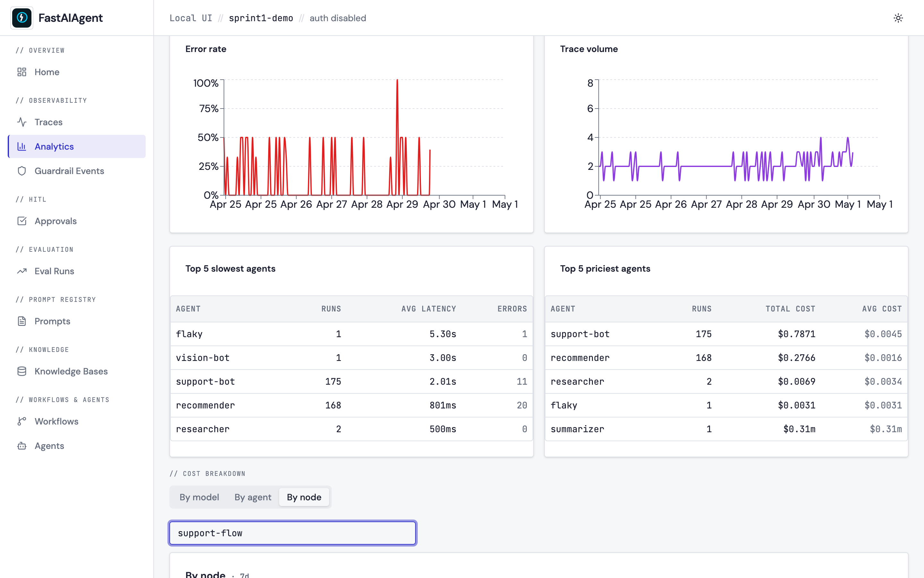Open Knowledge Bases page
924x578 pixels.
tap(77, 371)
